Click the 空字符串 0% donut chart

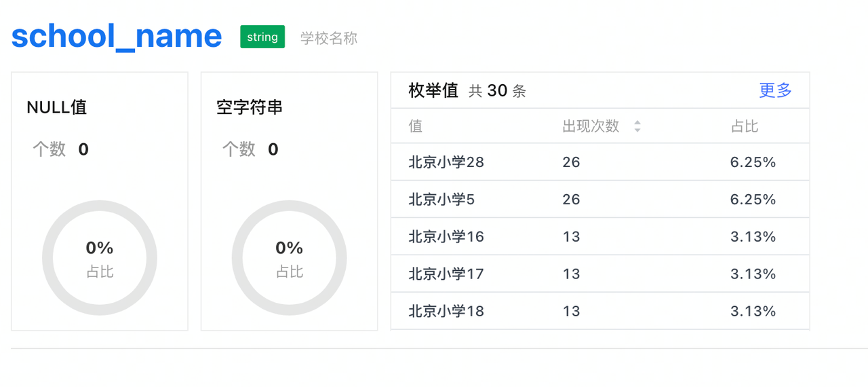pos(290,258)
